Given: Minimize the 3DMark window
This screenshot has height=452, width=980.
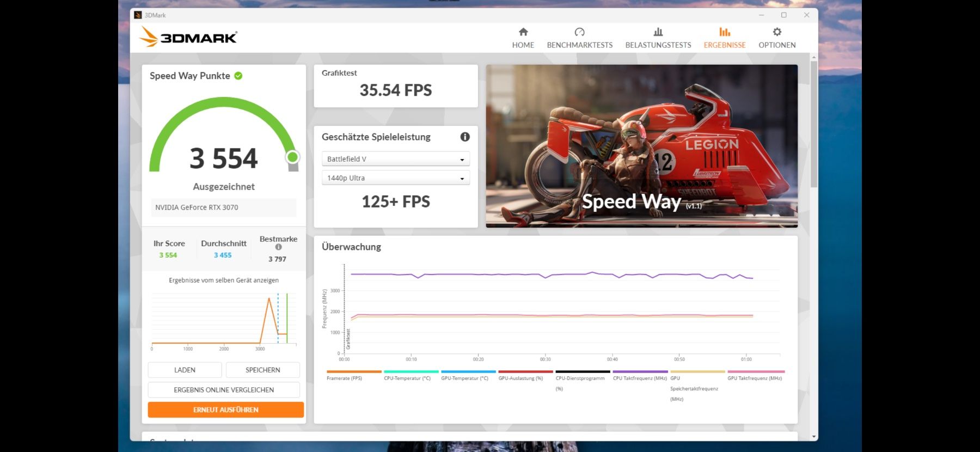Looking at the screenshot, I should 762,15.
